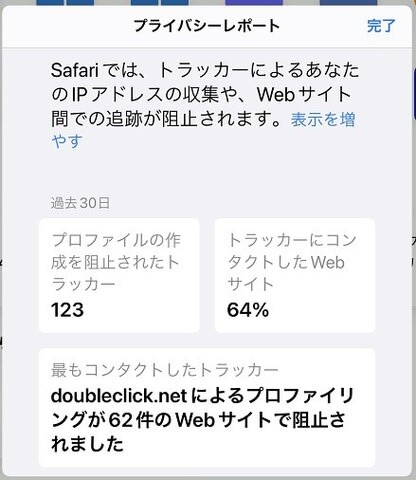The height and width of the screenshot is (480, 416).
Task: Click the doubleclick.net tracker name
Action: (x=119, y=396)
